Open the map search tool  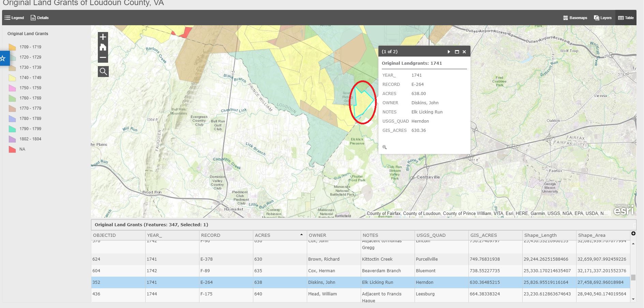pyautogui.click(x=103, y=72)
